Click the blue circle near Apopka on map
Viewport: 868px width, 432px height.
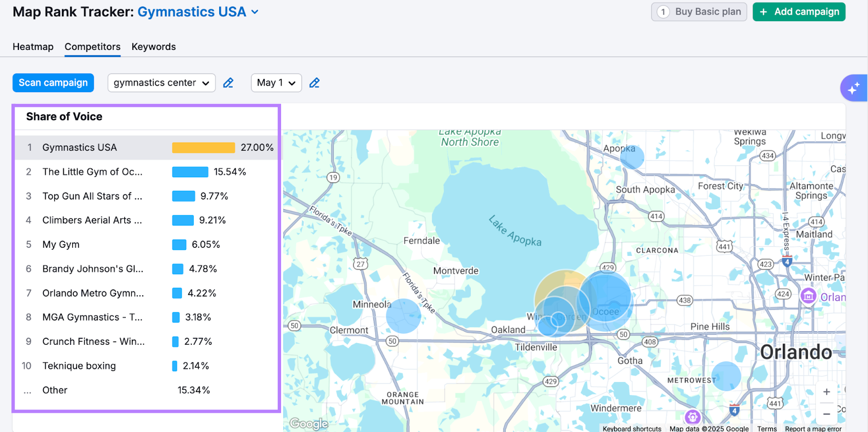tap(632, 157)
